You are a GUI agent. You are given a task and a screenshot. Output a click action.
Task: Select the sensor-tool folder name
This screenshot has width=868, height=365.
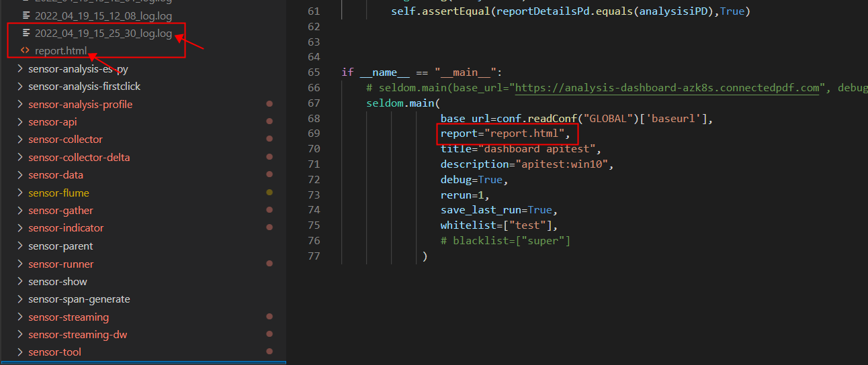point(55,352)
